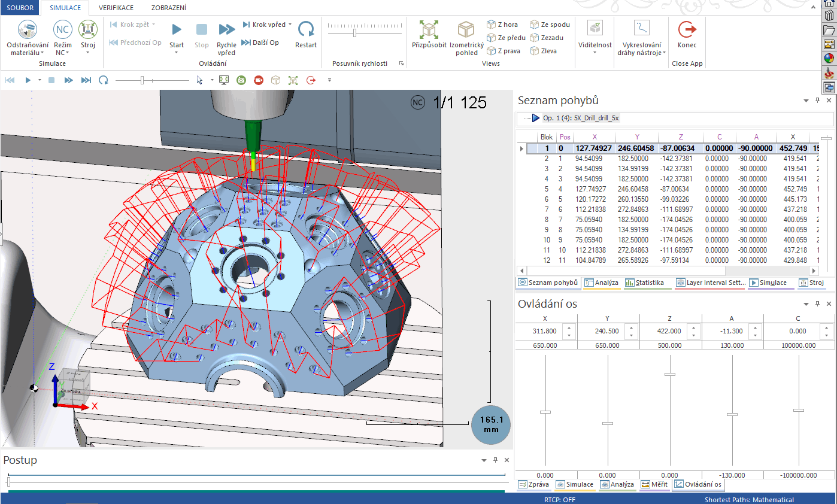Click the red video record icon
Screen dimensions: 837x504
258,80
